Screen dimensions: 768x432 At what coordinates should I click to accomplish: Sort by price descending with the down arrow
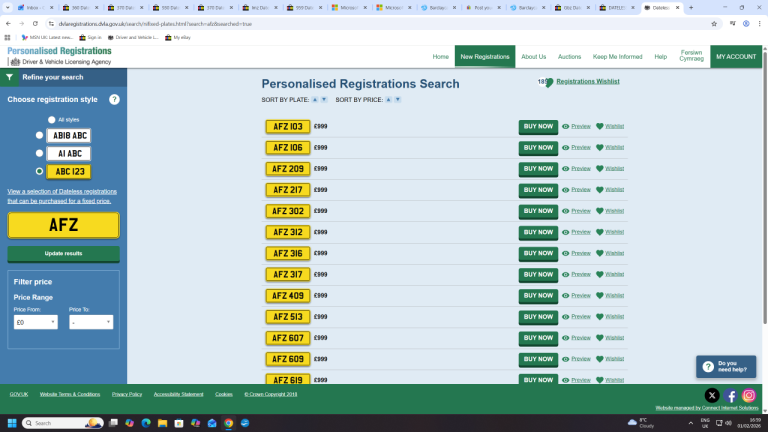[398, 99]
